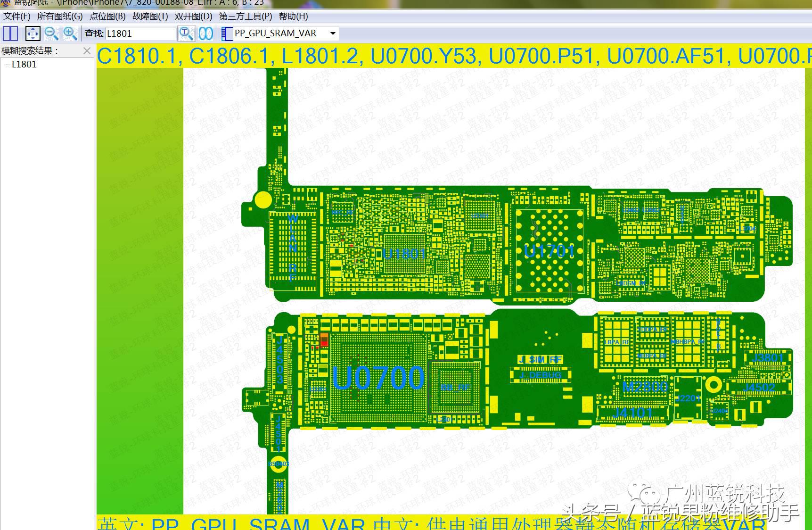Image resolution: width=812 pixels, height=530 pixels.
Task: Click the double-ring link icon in toolbar
Action: tap(206, 33)
